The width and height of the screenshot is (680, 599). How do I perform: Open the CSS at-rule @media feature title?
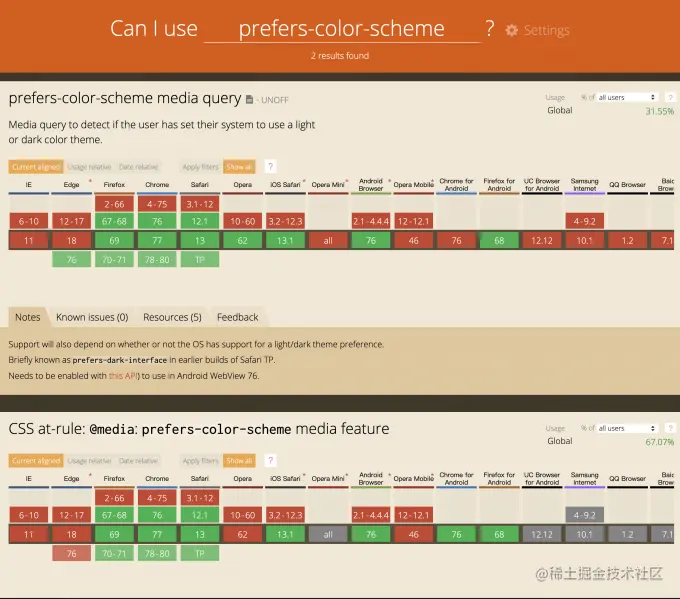pos(199,429)
